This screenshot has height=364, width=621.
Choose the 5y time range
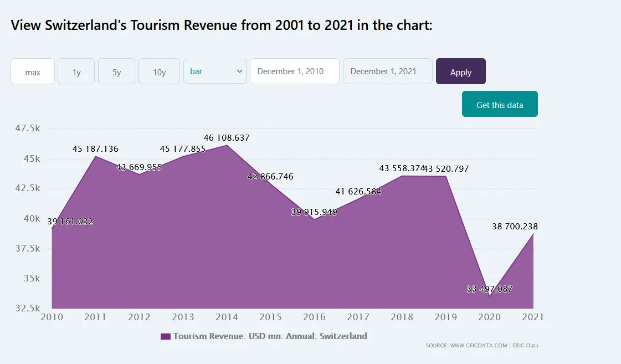(x=116, y=71)
